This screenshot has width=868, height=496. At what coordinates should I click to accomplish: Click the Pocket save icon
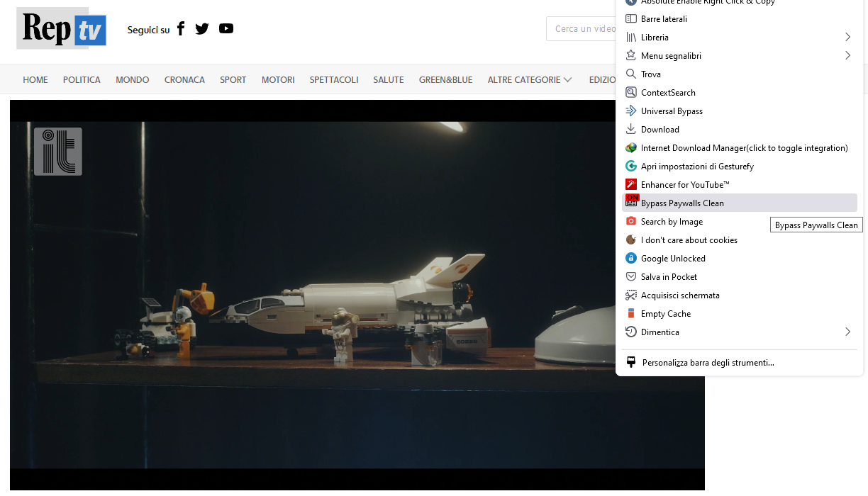631,277
